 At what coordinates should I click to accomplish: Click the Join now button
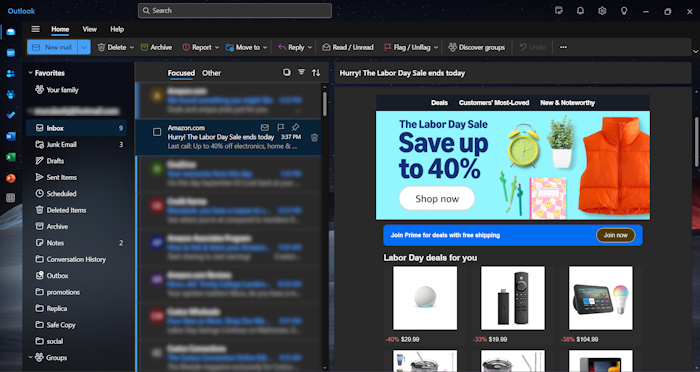[x=616, y=235]
